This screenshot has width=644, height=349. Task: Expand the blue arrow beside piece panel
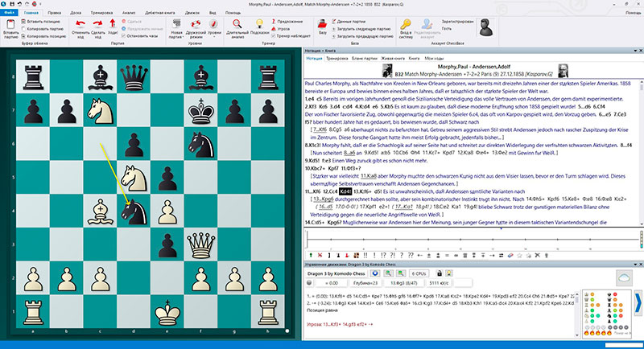click(636, 302)
